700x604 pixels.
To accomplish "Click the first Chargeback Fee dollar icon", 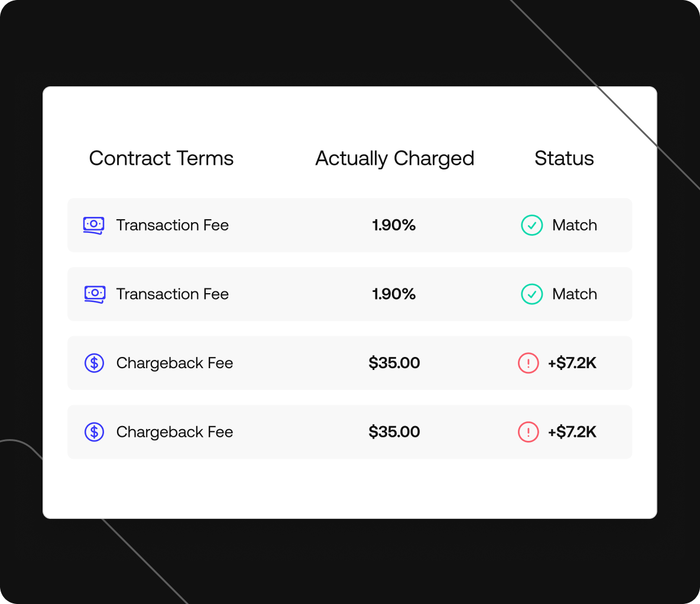I will pyautogui.click(x=94, y=363).
